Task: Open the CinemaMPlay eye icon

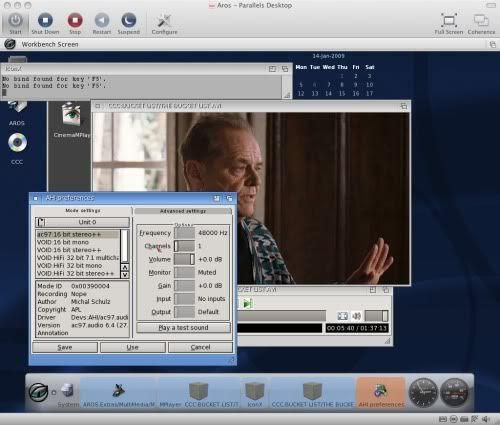Action: pyautogui.click(x=71, y=114)
